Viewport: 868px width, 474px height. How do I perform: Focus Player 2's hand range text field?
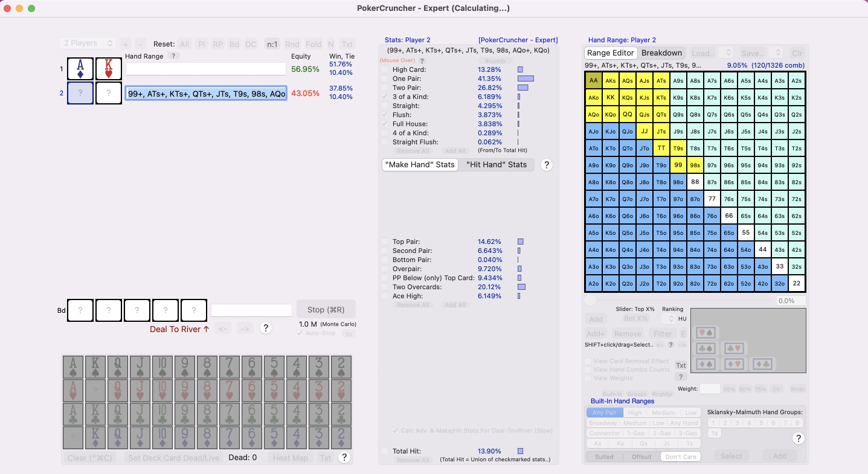pos(205,94)
